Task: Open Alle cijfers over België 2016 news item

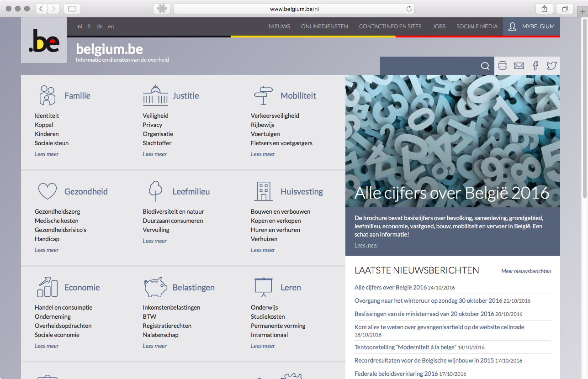Action: 391,288
